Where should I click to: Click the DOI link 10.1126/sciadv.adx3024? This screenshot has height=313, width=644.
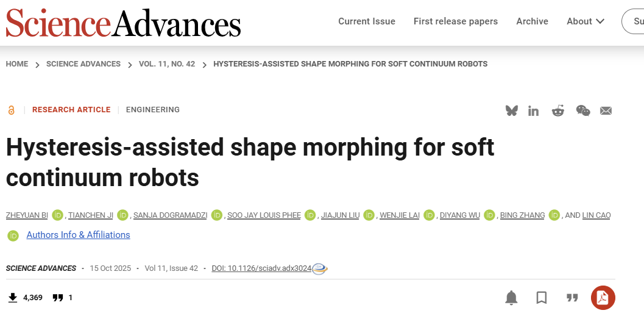tap(261, 268)
